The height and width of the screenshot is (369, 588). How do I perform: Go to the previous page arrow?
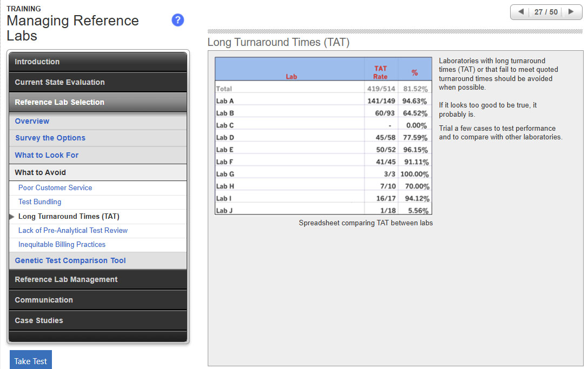pyautogui.click(x=520, y=12)
